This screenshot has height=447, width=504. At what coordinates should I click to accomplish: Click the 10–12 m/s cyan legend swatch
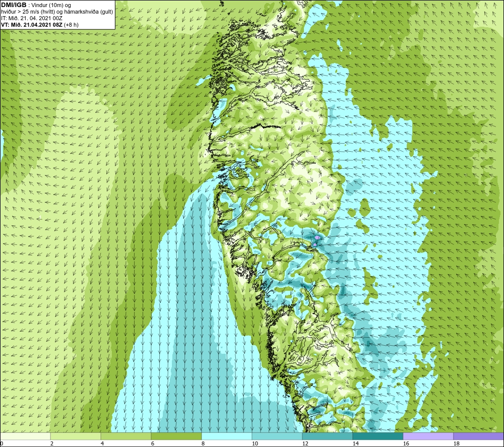277,436
